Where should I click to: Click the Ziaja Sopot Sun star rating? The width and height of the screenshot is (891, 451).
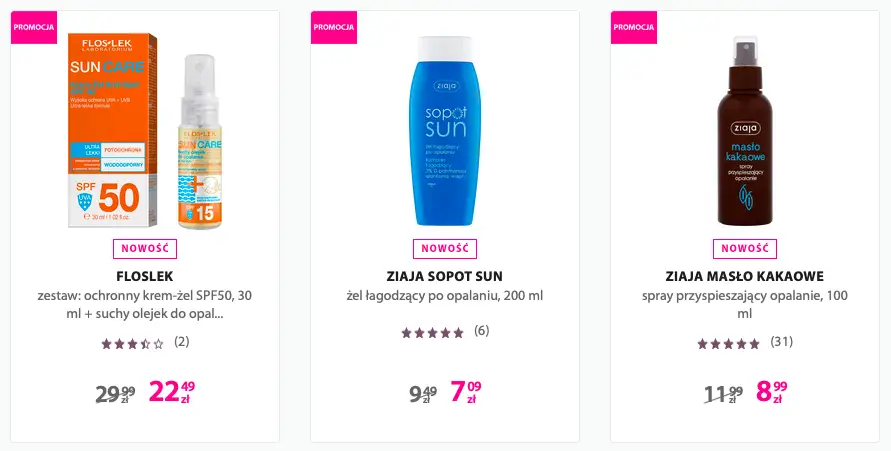click(x=432, y=332)
